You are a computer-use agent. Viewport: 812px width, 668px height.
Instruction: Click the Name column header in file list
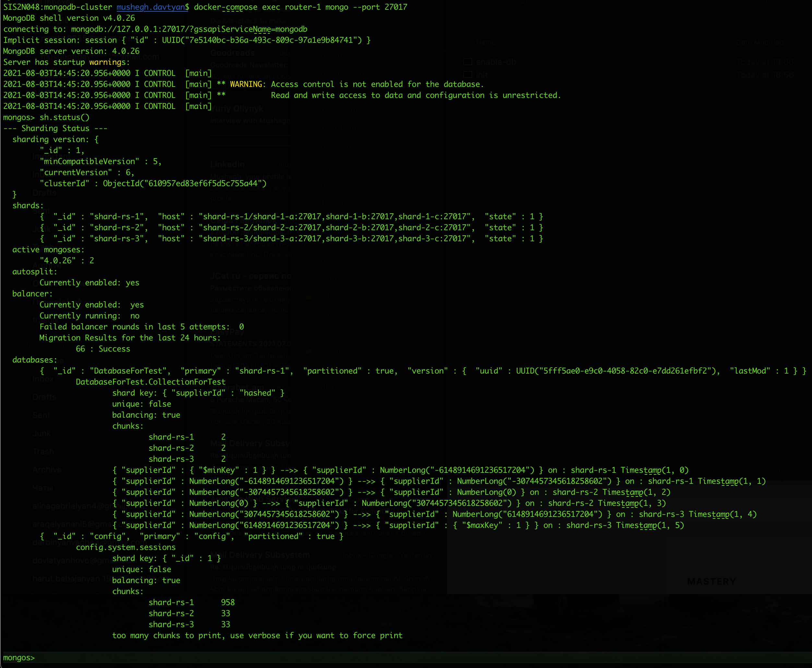coord(486,42)
